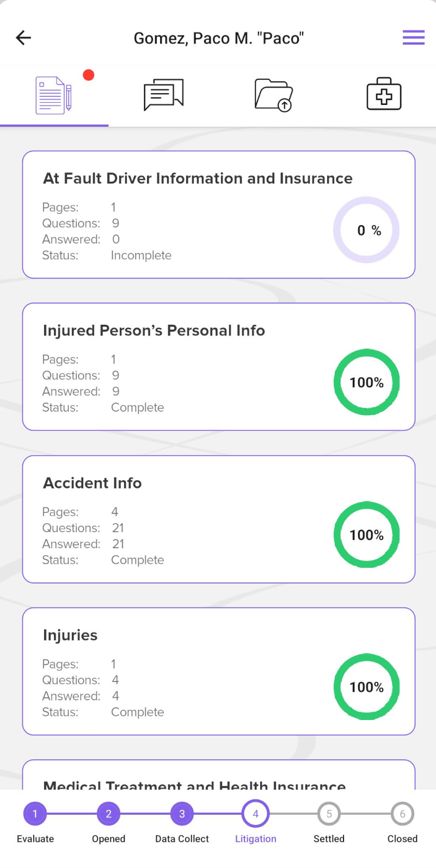
Task: Tap the 100% circle on Injuries card
Action: (366, 687)
